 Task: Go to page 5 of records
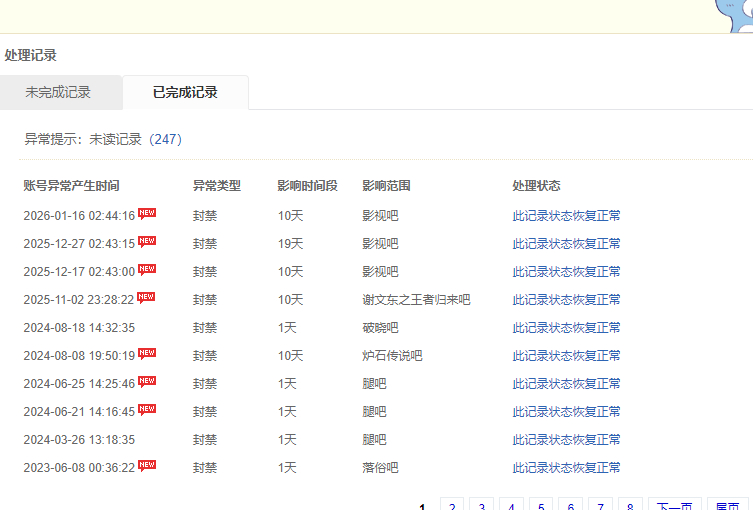(541, 505)
